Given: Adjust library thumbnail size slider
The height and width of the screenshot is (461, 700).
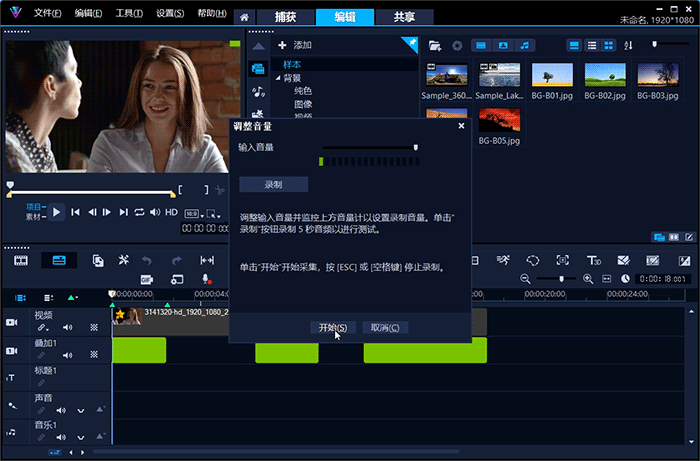Looking at the screenshot, I should click(x=654, y=44).
